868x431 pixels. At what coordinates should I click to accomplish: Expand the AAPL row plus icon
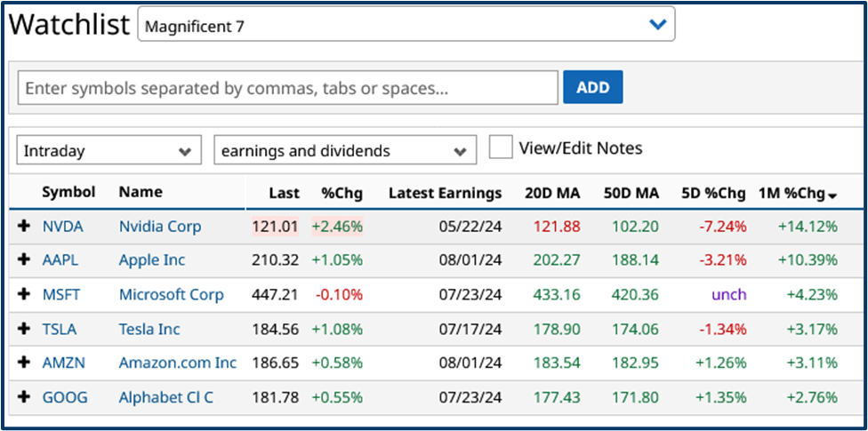[24, 260]
